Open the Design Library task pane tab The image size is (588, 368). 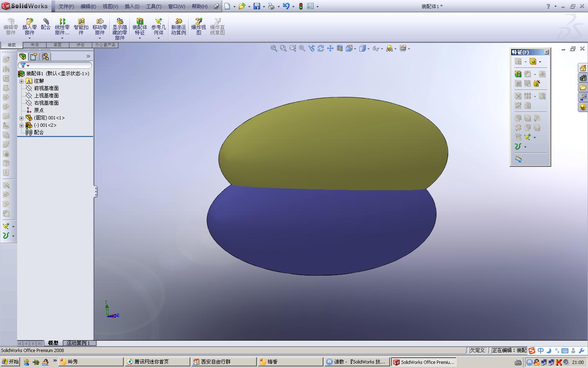583,78
